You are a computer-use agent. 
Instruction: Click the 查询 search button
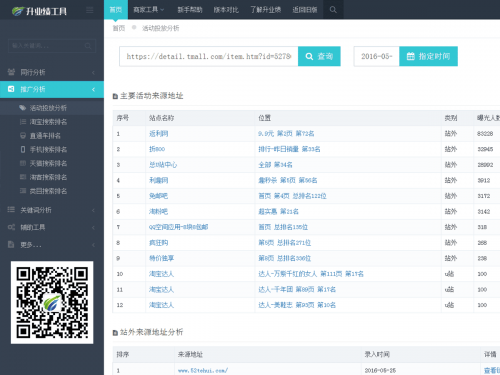tap(319, 56)
